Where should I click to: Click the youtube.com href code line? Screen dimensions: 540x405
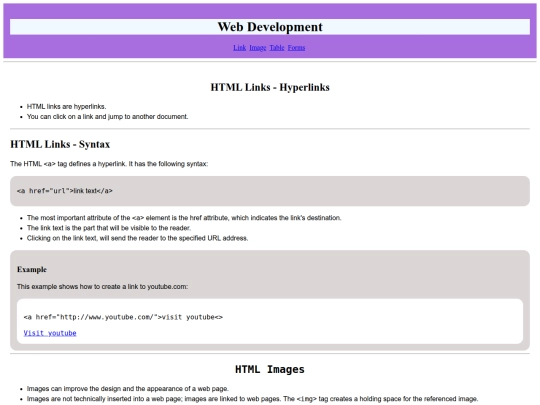click(123, 317)
